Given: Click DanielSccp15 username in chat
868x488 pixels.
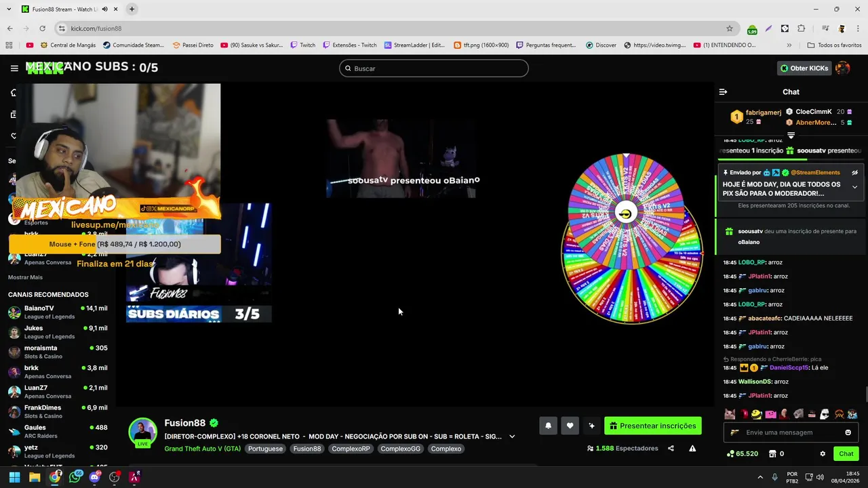Looking at the screenshot, I should [x=789, y=367].
